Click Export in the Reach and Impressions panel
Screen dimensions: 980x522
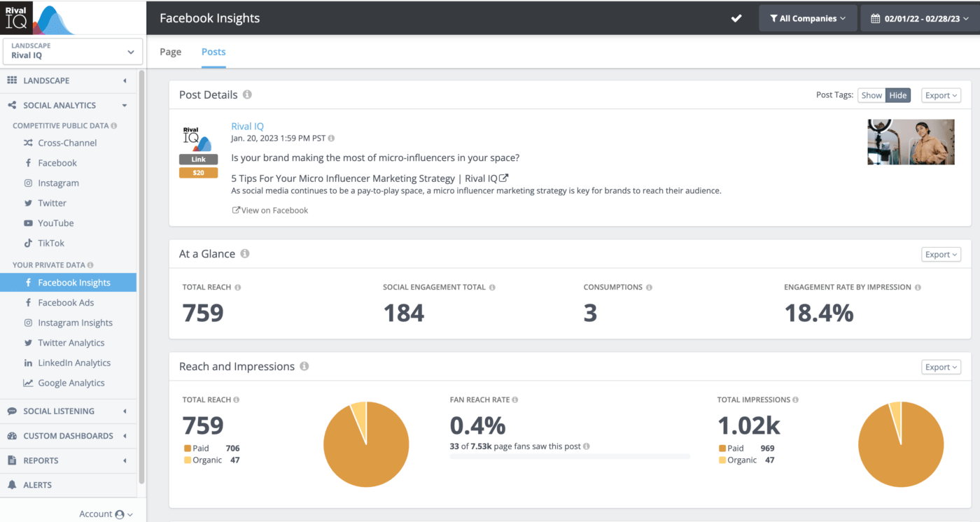click(941, 367)
